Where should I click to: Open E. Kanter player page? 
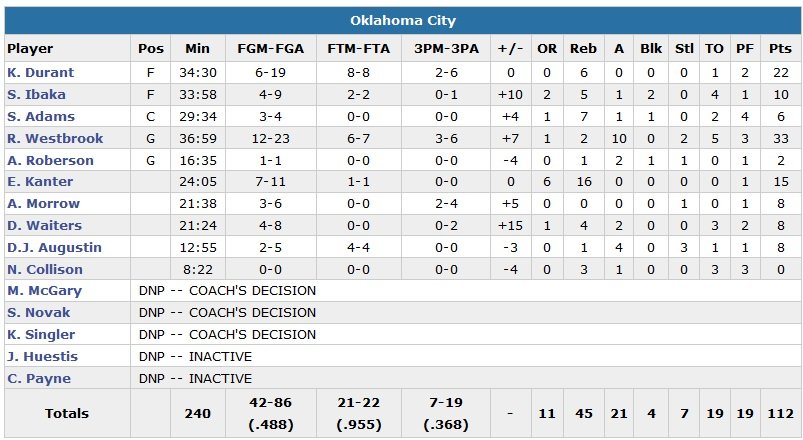[x=39, y=182]
